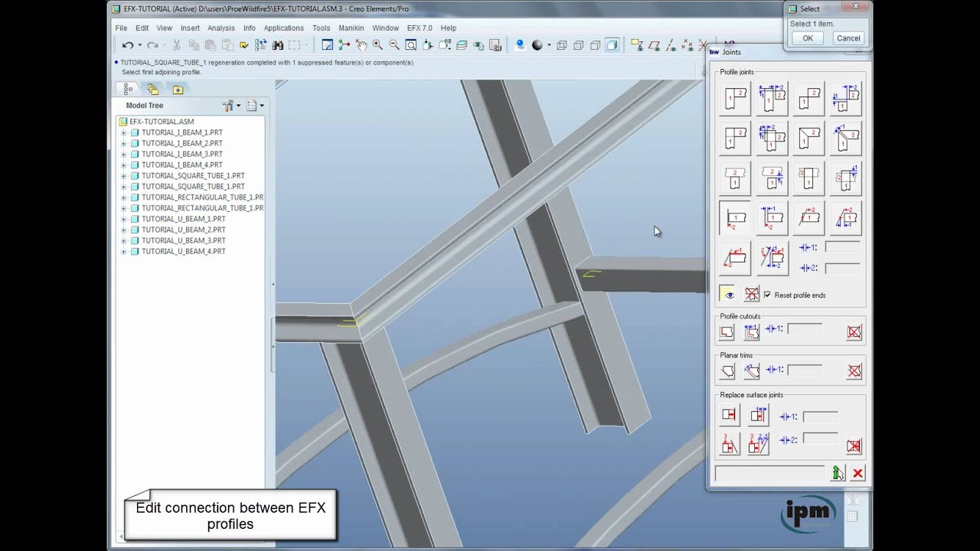Switch to the Favorites navigator tab

tap(178, 90)
